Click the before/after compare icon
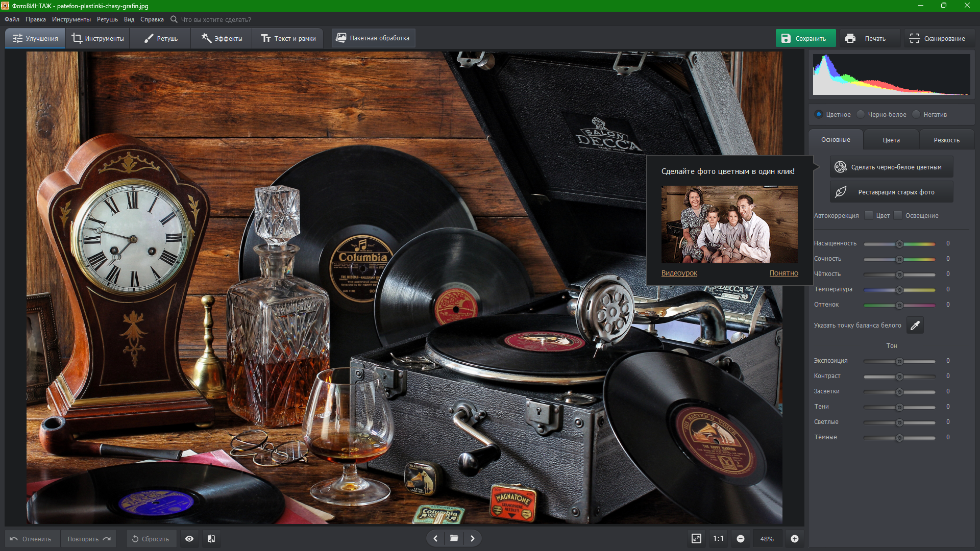Viewport: 980px width, 551px height. (x=211, y=539)
